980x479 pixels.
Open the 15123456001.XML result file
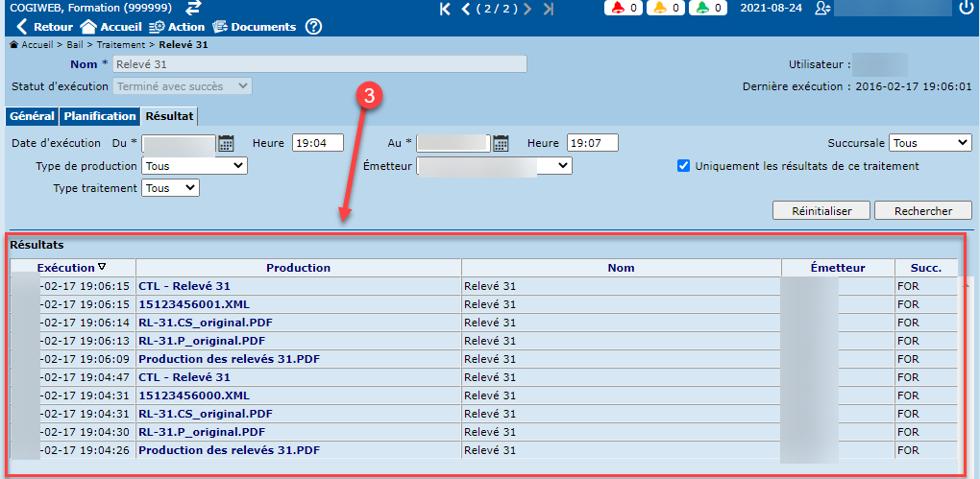click(181, 304)
